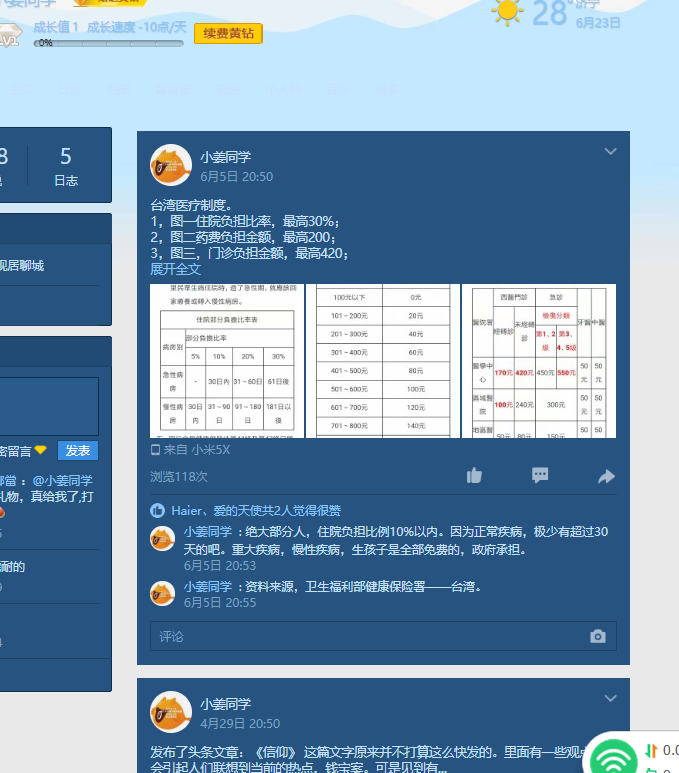Open the 日志 count of 5
Image resolution: width=679 pixels, height=773 pixels.
[x=66, y=167]
